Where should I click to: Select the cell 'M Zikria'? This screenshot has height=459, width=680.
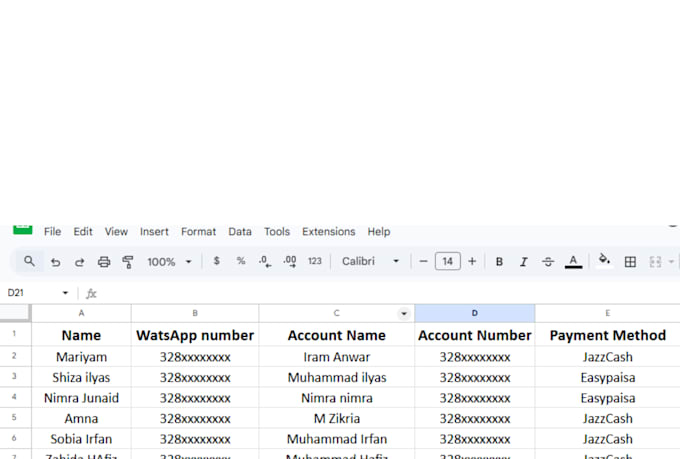tap(337, 418)
